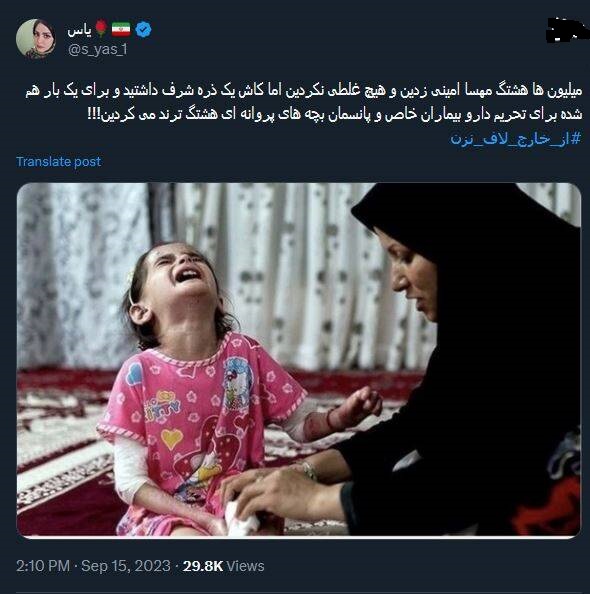Click the crying girl's face in photo
590x594 pixels.
tap(178, 274)
